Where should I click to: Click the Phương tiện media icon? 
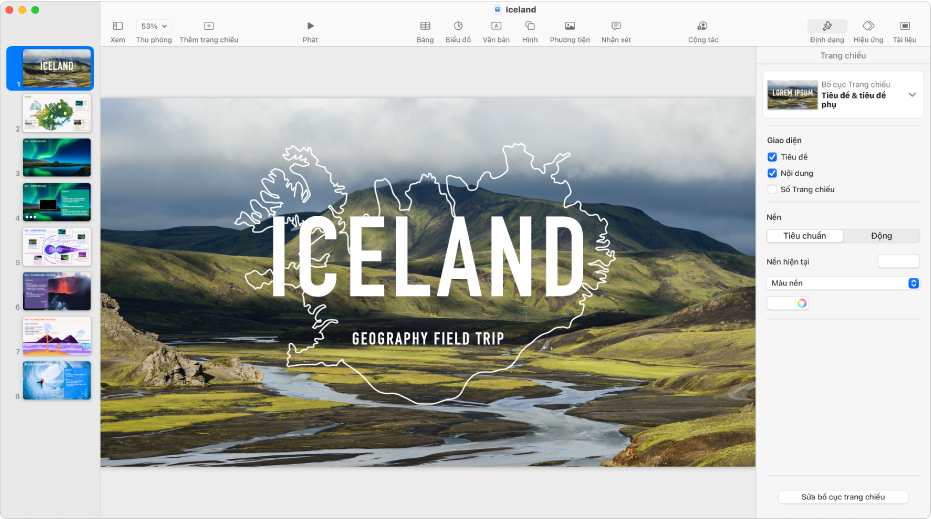click(x=569, y=26)
